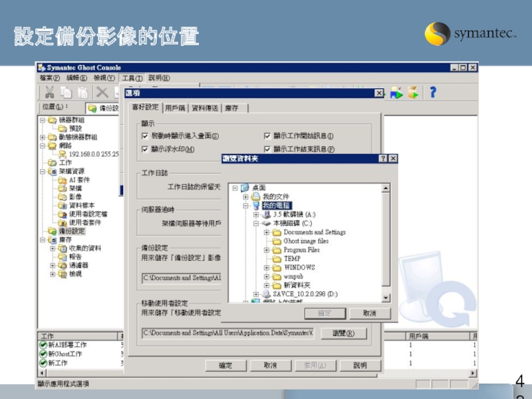Click the 說明 button in options dialog
Image resolution: width=532 pixels, height=399 pixels.
point(360,365)
